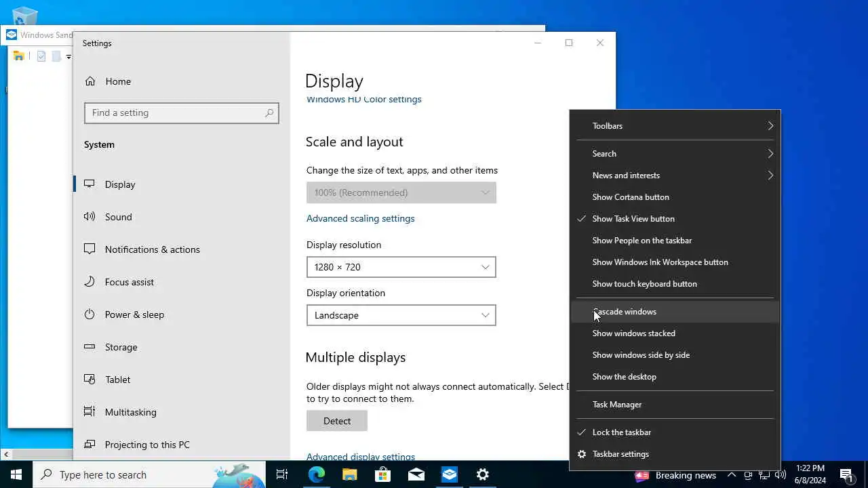The image size is (868, 488).
Task: Click the Home icon in Settings
Action: [90, 81]
